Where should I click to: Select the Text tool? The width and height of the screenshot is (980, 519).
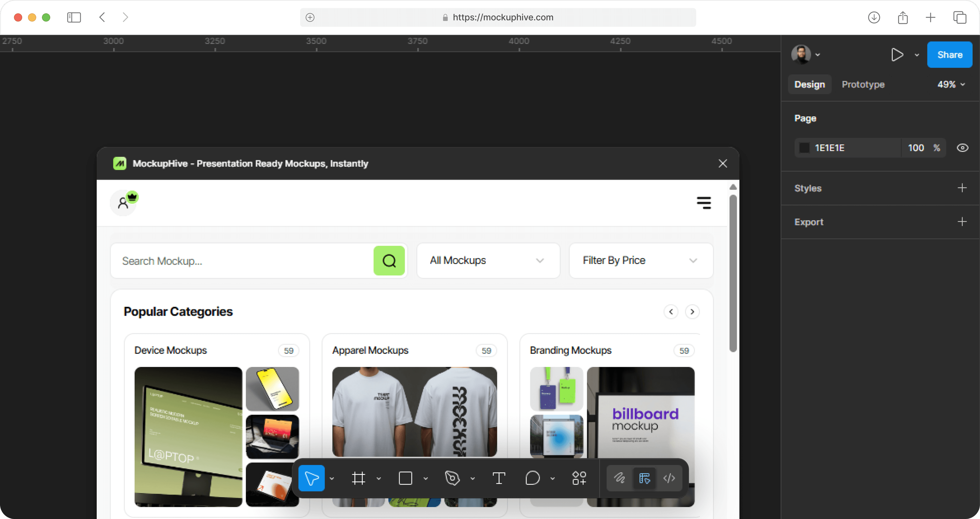pyautogui.click(x=499, y=478)
